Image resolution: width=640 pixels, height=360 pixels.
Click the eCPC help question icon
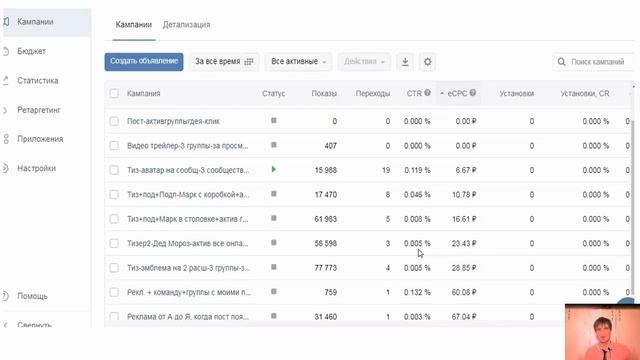pos(473,93)
